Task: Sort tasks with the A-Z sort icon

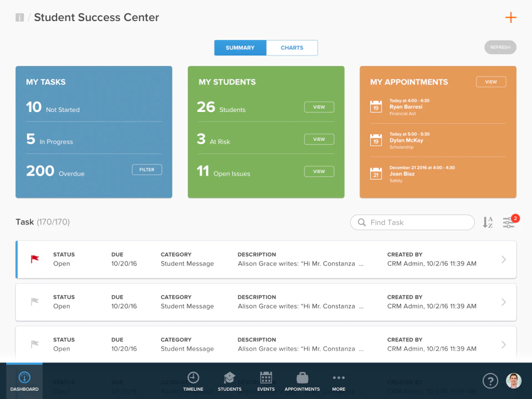Action: (488, 222)
